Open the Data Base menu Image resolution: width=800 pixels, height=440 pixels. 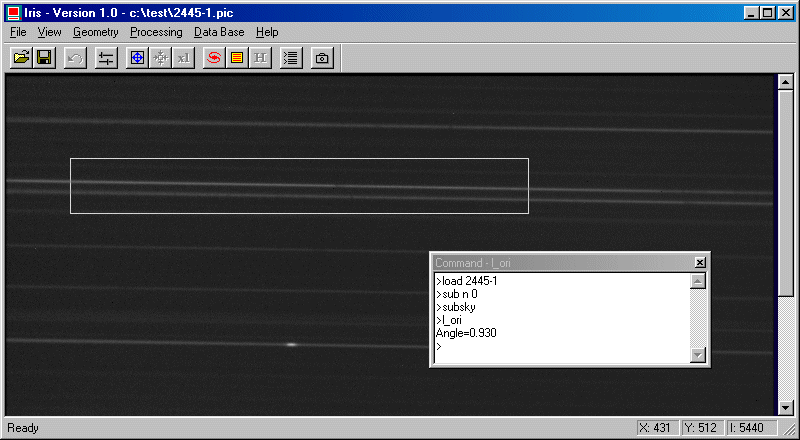219,32
